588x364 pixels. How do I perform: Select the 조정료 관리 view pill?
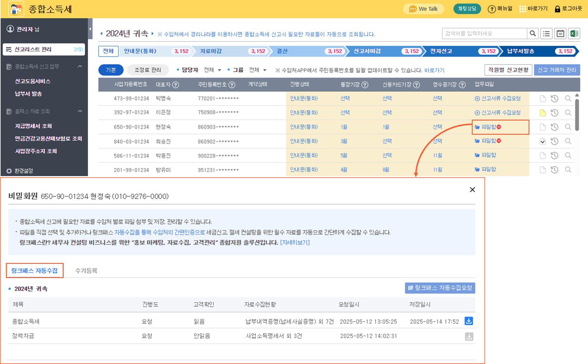coord(148,70)
